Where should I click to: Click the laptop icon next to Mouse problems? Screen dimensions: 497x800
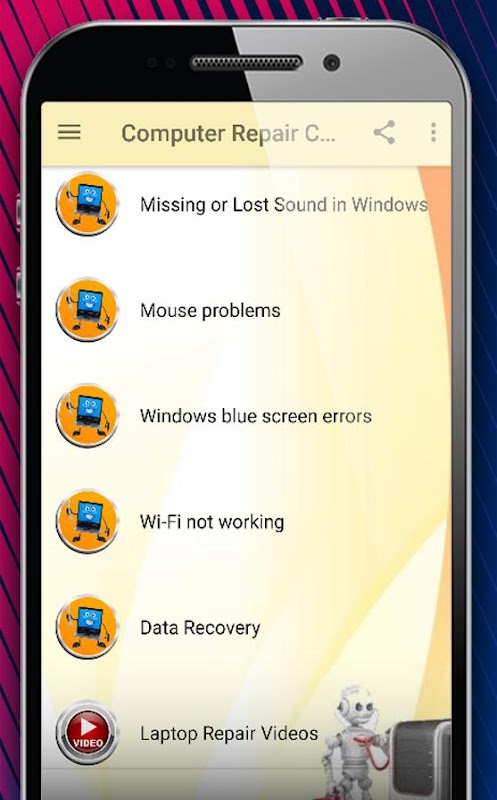[87, 310]
